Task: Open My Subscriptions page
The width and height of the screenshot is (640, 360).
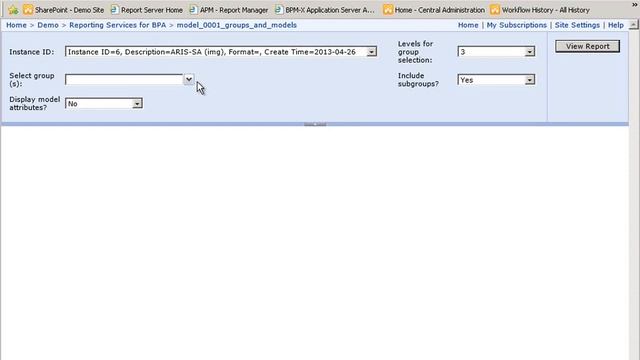Action: [517, 25]
